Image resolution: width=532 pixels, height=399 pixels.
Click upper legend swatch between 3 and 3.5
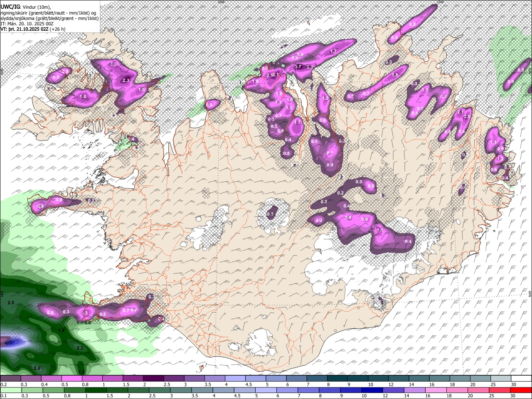pos(194,379)
